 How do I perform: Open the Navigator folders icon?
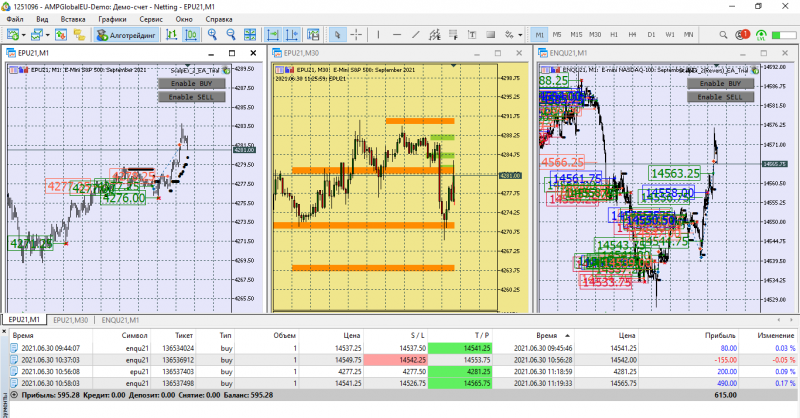[79, 35]
